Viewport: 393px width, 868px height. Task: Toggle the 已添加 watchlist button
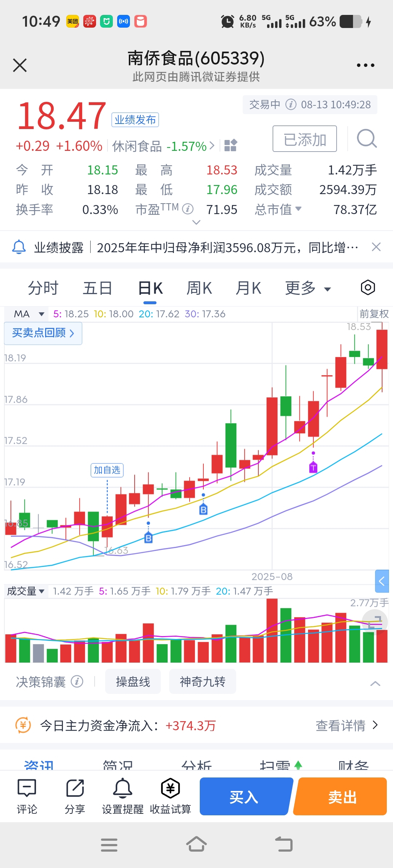tap(305, 138)
